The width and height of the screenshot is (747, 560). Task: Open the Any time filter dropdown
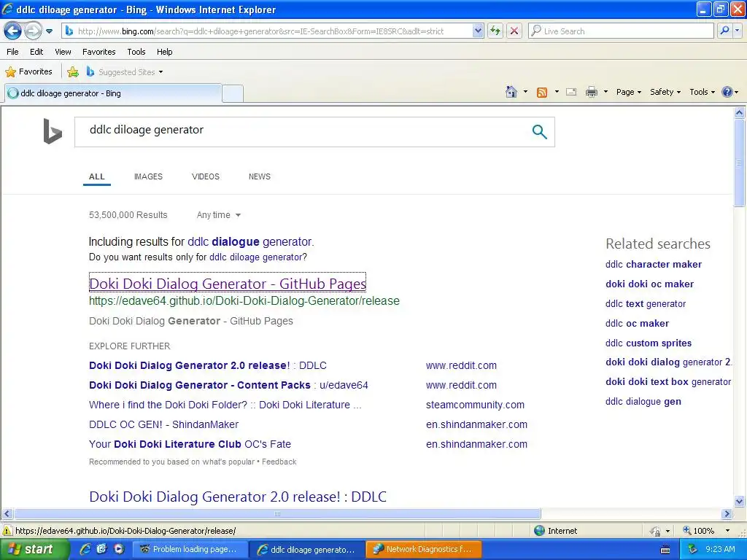pyautogui.click(x=219, y=215)
